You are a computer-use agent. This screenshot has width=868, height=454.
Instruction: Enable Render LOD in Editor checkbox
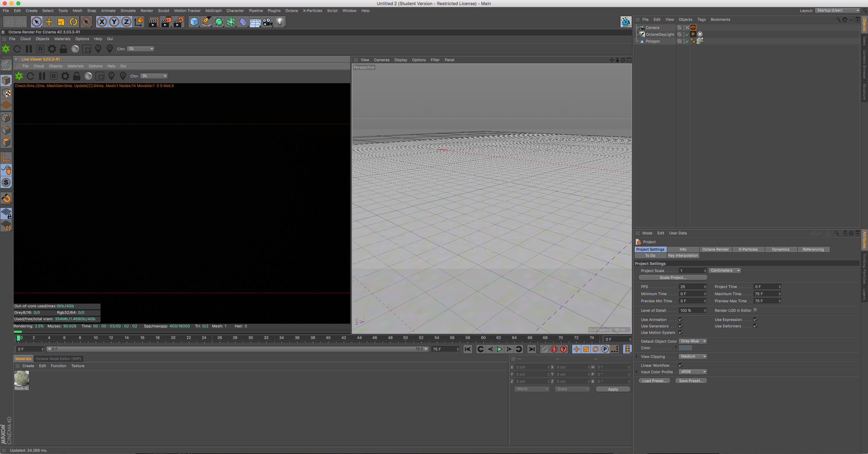pyautogui.click(x=755, y=310)
